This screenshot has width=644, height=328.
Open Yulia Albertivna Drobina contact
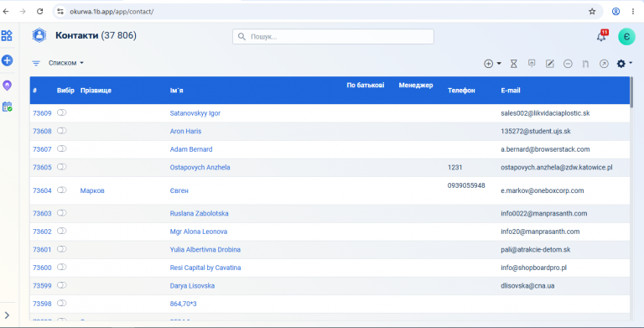[x=205, y=249]
